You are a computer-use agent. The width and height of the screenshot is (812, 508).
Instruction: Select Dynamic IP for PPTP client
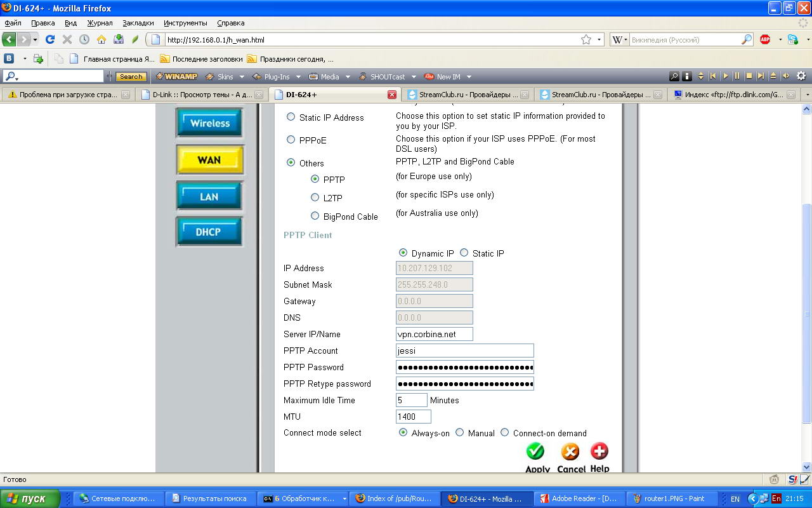coord(403,253)
